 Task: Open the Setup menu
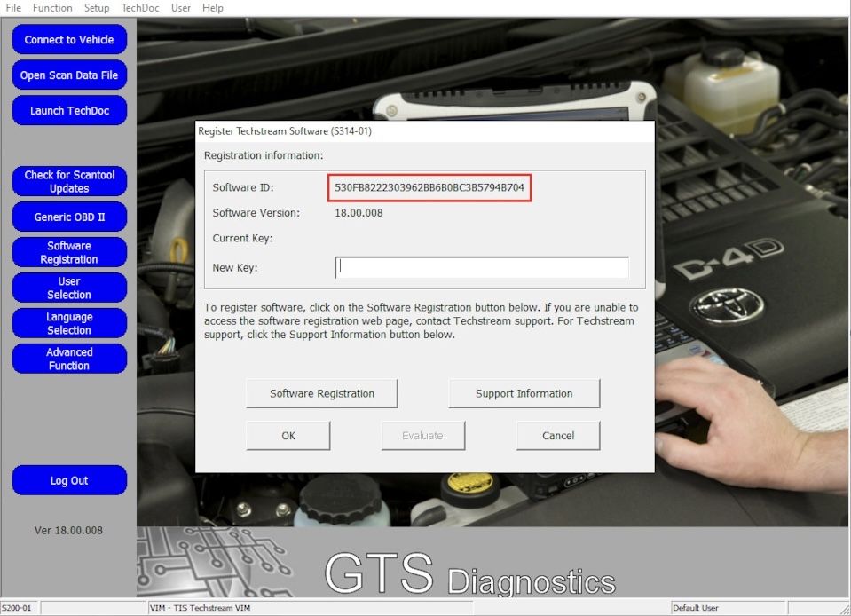pyautogui.click(x=97, y=8)
